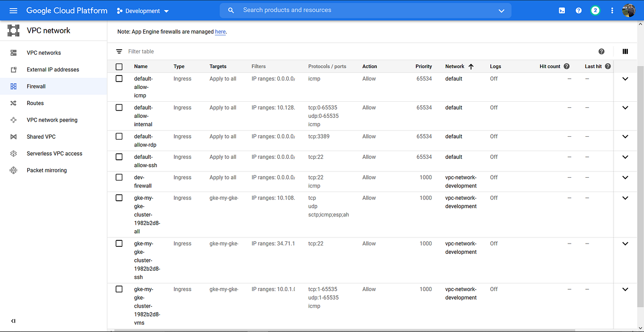
Task: Open the column display options icon
Action: pyautogui.click(x=625, y=52)
